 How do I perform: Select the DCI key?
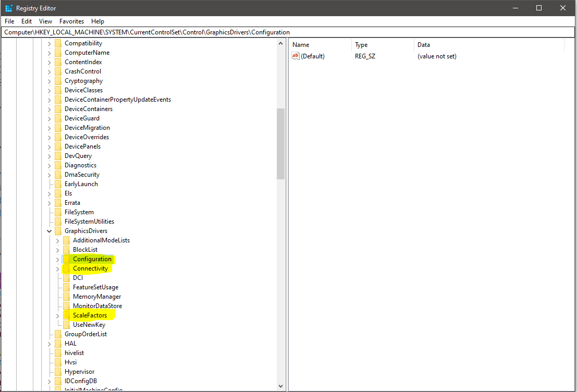[x=78, y=278]
